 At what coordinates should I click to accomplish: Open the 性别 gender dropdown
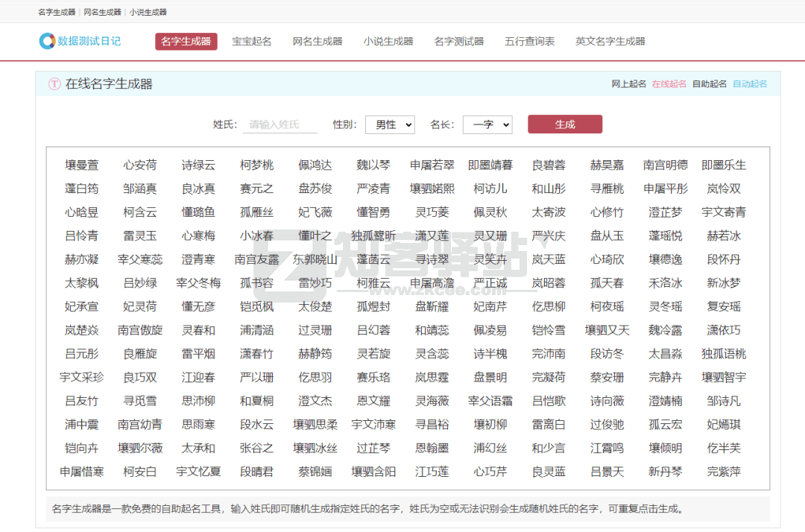click(390, 125)
